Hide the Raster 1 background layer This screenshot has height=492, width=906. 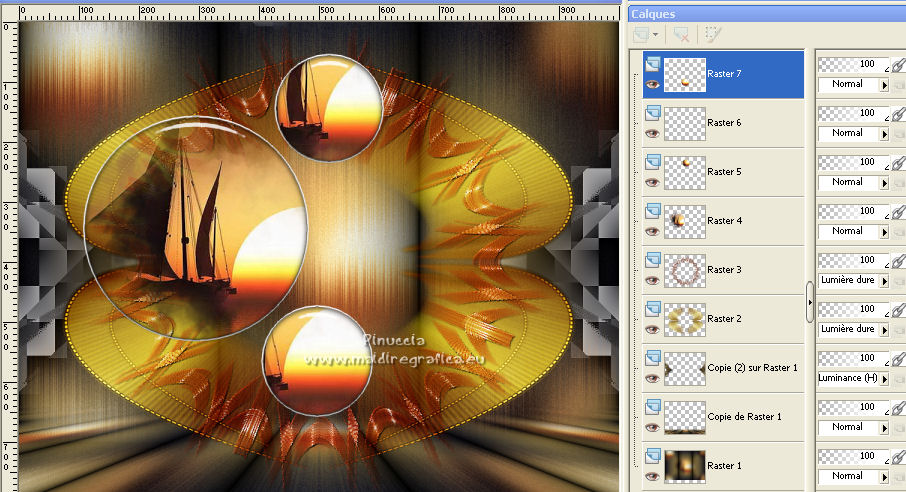pyautogui.click(x=652, y=478)
